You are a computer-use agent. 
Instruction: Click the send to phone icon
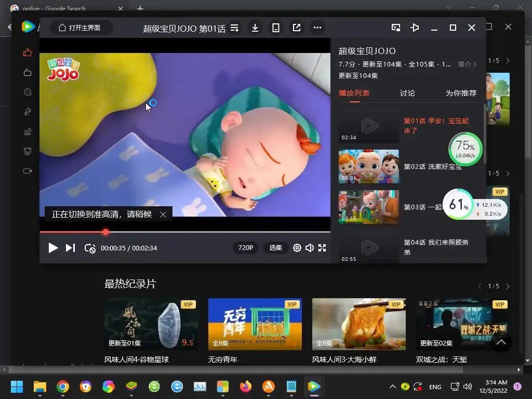[276, 28]
